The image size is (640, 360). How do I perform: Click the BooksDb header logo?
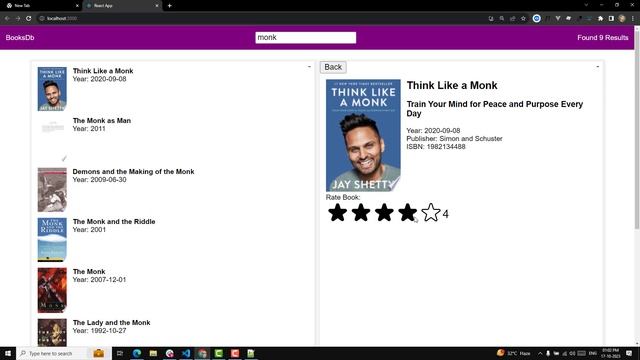point(20,38)
